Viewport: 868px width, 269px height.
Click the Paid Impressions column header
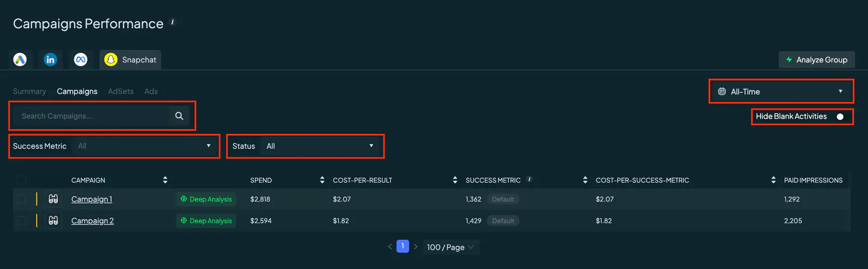[813, 180]
